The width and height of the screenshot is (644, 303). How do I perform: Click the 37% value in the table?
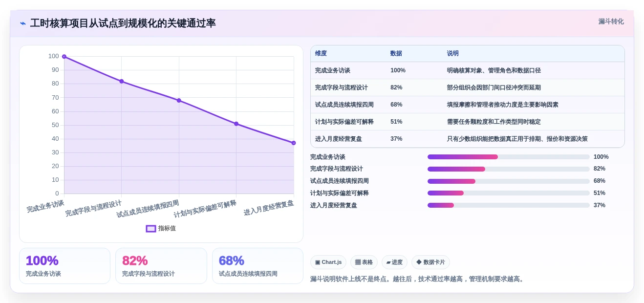(396, 139)
